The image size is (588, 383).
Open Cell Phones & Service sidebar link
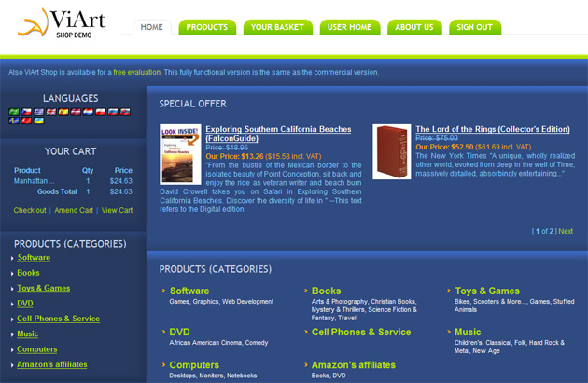pos(59,319)
